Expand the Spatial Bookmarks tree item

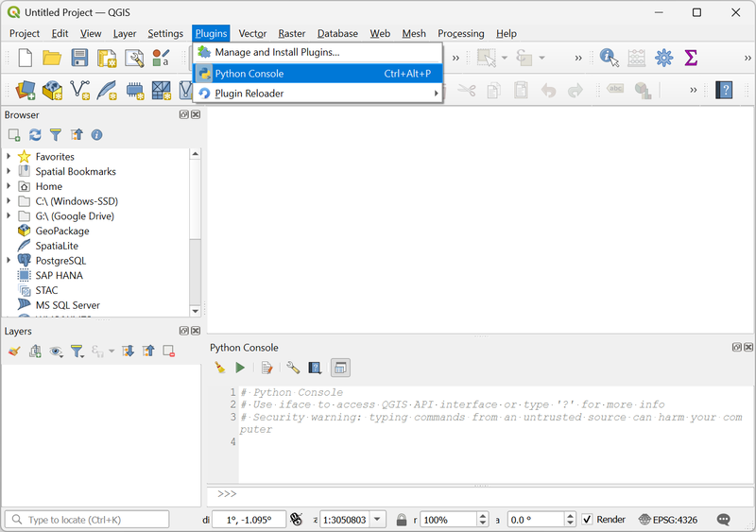click(9, 171)
